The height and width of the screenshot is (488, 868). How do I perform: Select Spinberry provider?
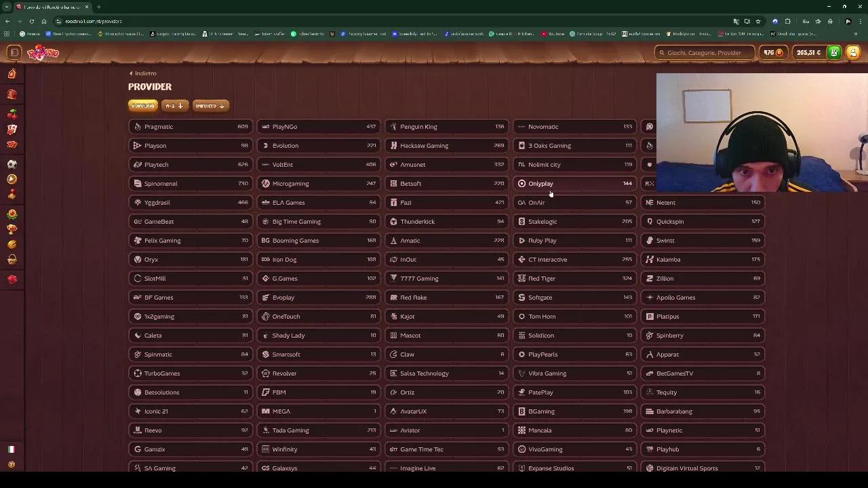click(703, 335)
